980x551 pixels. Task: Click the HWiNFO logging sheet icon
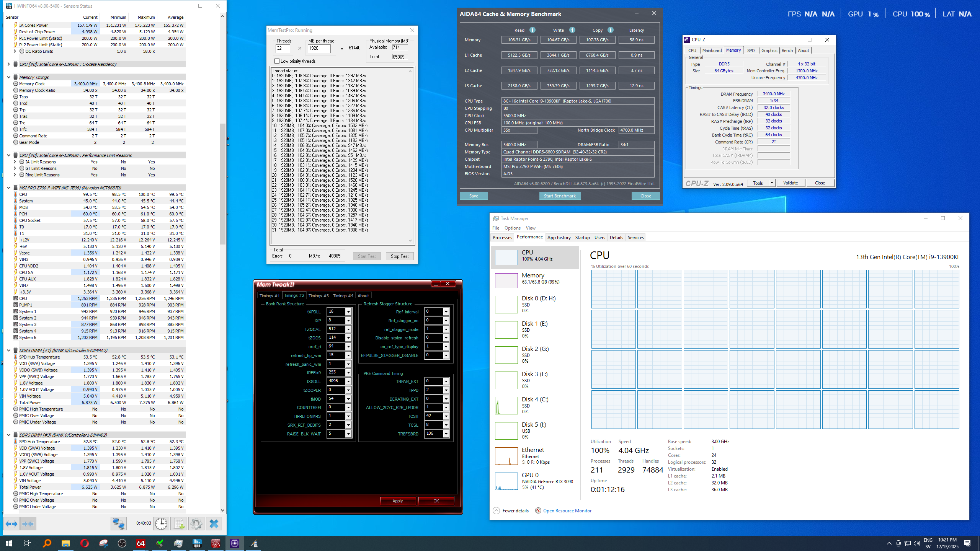pyautogui.click(x=178, y=523)
